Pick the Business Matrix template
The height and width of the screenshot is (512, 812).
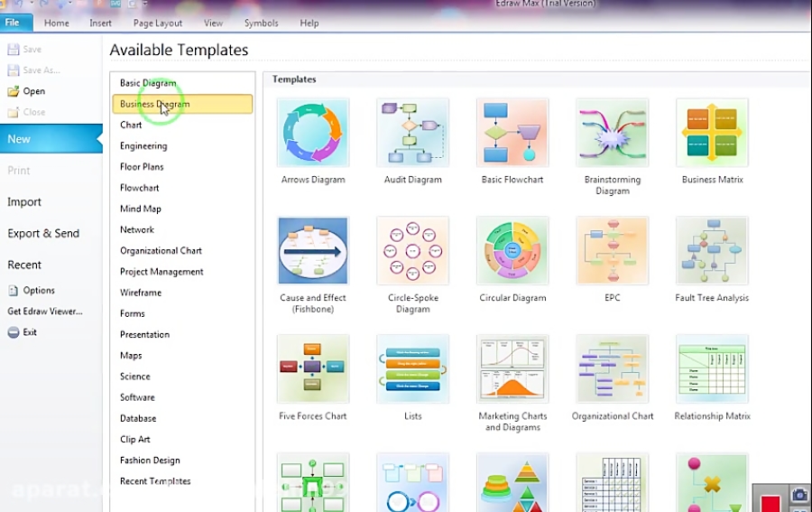(712, 134)
